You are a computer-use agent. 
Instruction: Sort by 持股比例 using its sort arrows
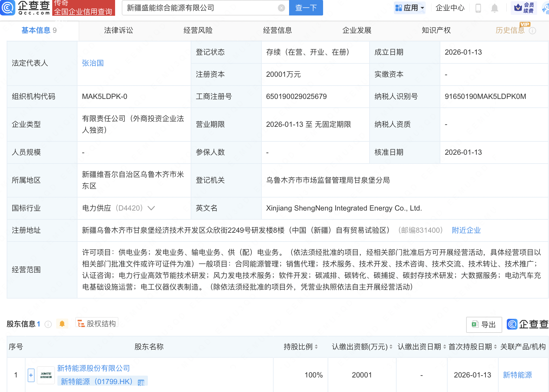(317, 347)
